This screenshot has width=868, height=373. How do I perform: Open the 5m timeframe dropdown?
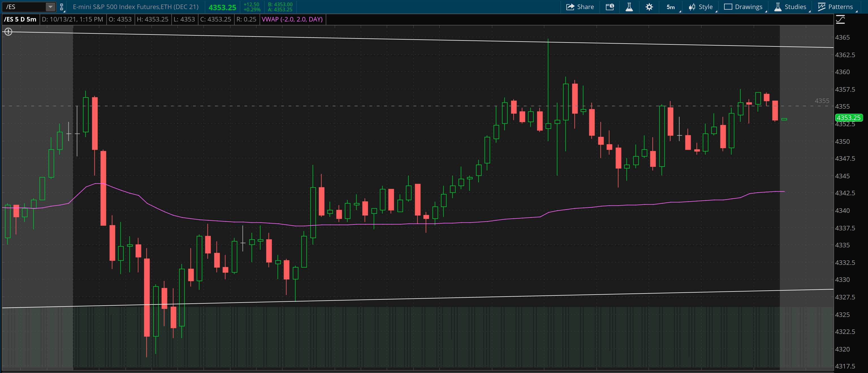(x=670, y=7)
